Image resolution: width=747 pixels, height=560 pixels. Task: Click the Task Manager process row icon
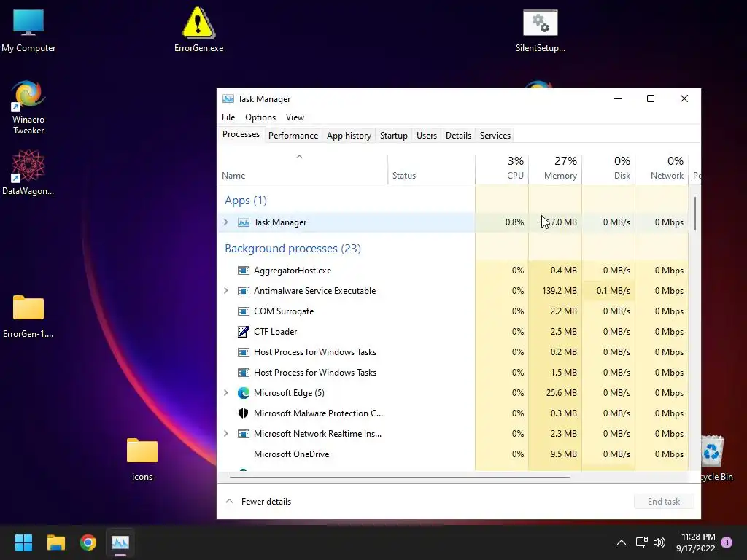244,222
